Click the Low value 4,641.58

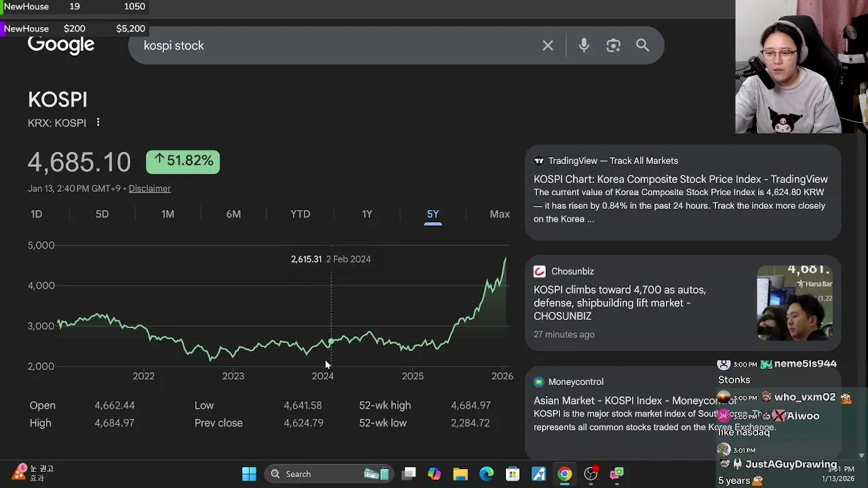(302, 405)
